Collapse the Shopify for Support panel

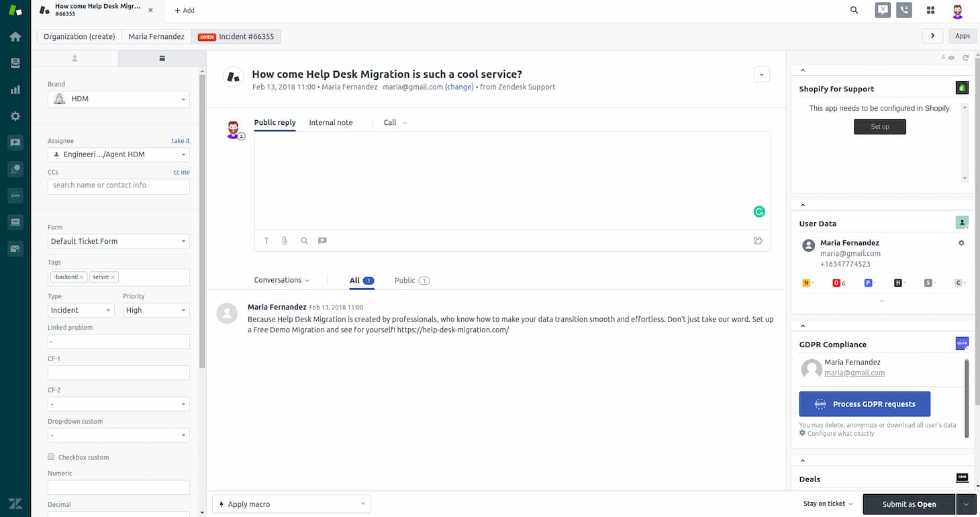(803, 70)
